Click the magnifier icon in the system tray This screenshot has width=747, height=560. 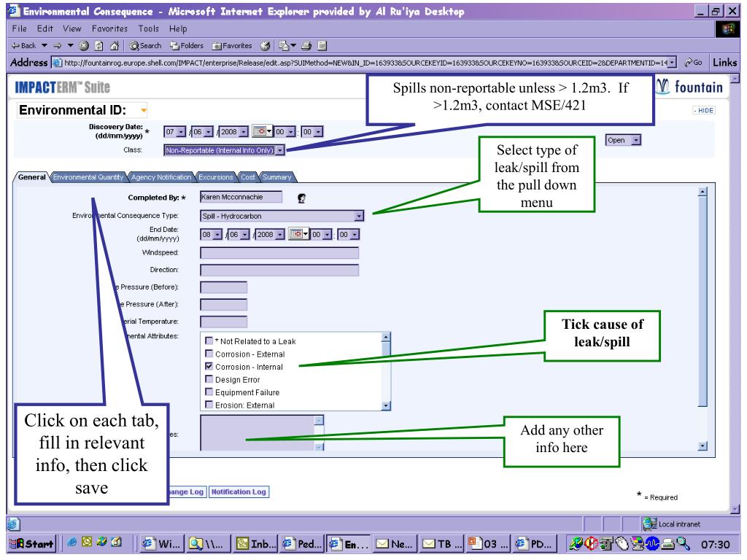click(x=683, y=542)
